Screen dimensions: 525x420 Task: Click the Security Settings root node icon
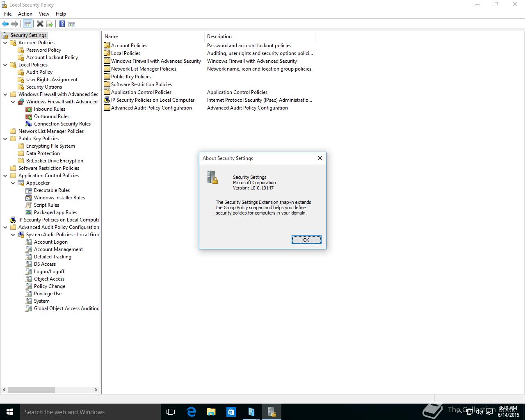(6, 35)
